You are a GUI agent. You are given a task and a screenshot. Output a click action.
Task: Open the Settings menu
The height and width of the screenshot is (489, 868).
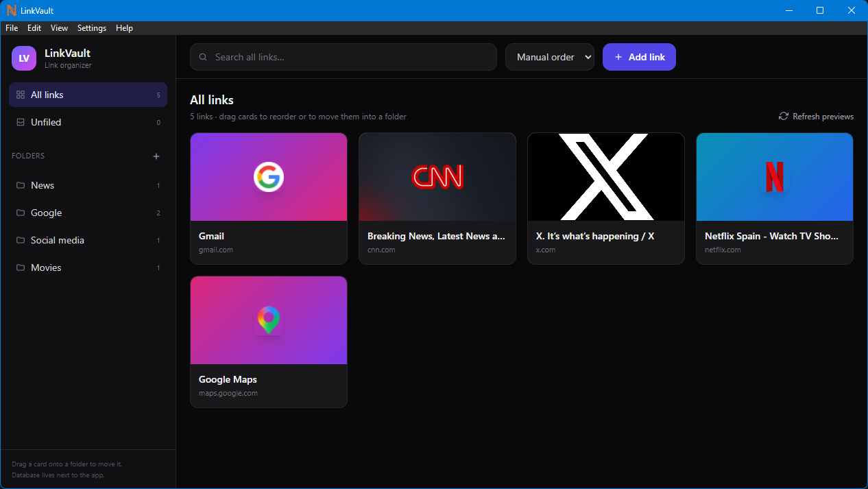point(92,28)
